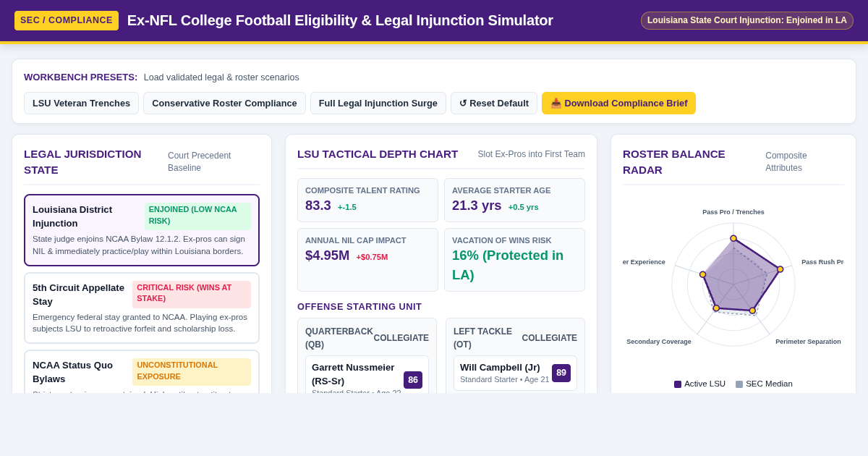Click Garrett Nussmeier's 86 rating badge
868x456 pixels.
(413, 380)
